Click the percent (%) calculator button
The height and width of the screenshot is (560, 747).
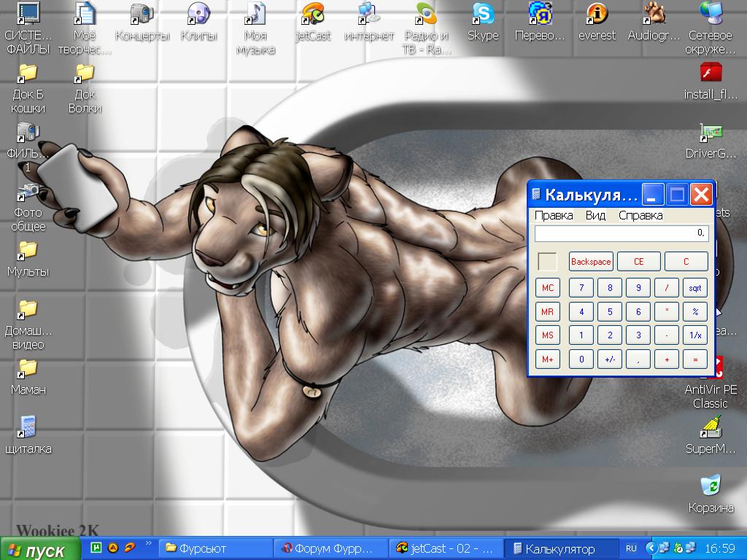pyautogui.click(x=695, y=311)
